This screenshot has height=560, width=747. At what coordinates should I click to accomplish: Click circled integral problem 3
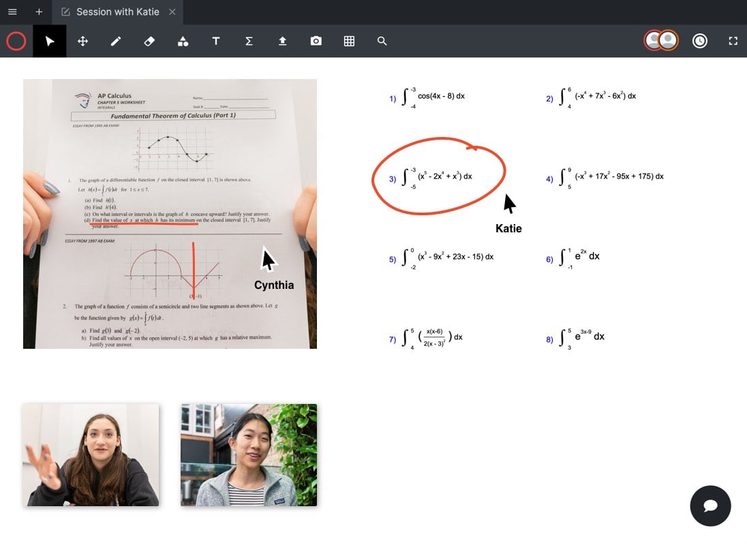(x=431, y=178)
